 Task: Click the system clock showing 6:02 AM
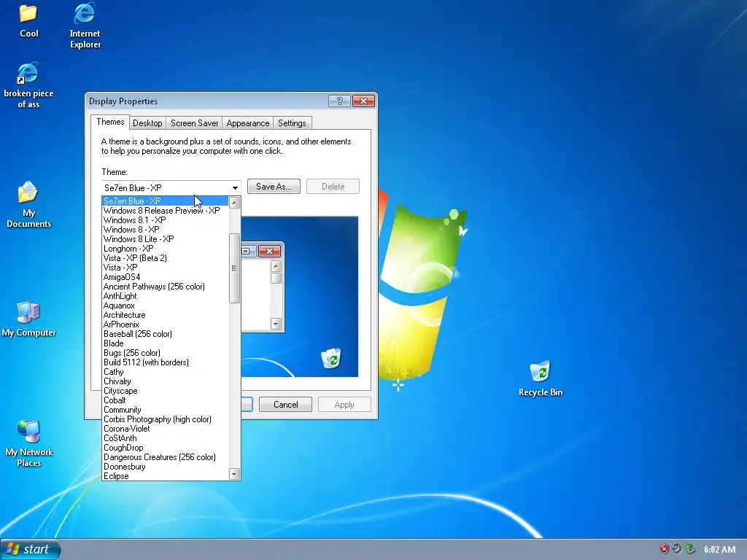(x=719, y=550)
